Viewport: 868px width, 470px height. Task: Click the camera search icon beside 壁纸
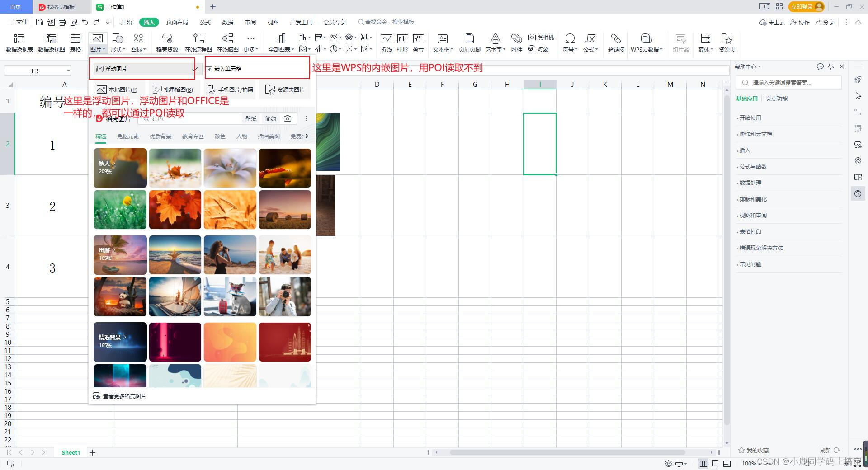coord(288,118)
